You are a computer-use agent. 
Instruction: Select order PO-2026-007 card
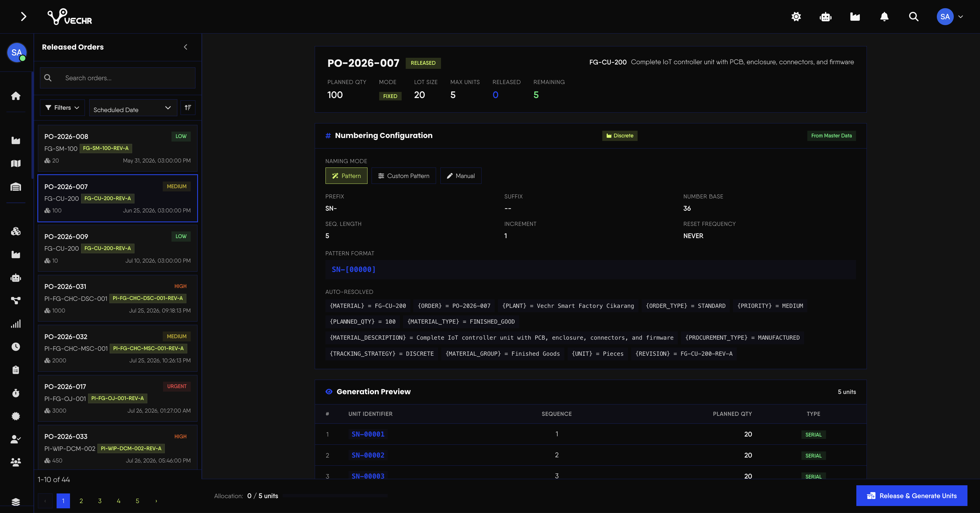pyautogui.click(x=118, y=198)
